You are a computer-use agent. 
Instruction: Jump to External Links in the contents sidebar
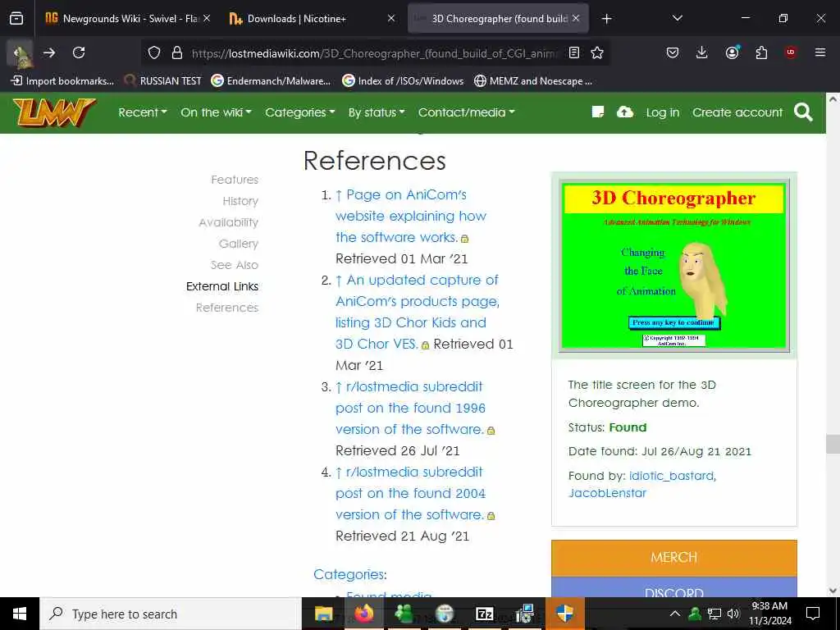click(x=221, y=286)
